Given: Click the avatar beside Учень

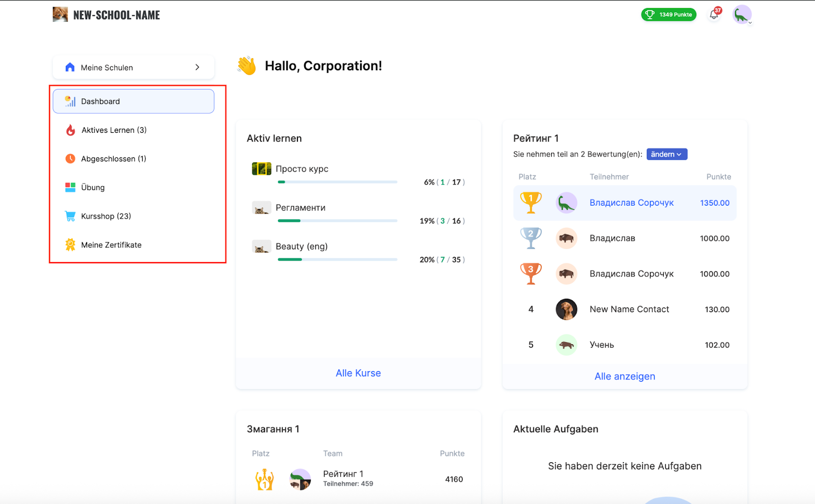Looking at the screenshot, I should [x=566, y=345].
